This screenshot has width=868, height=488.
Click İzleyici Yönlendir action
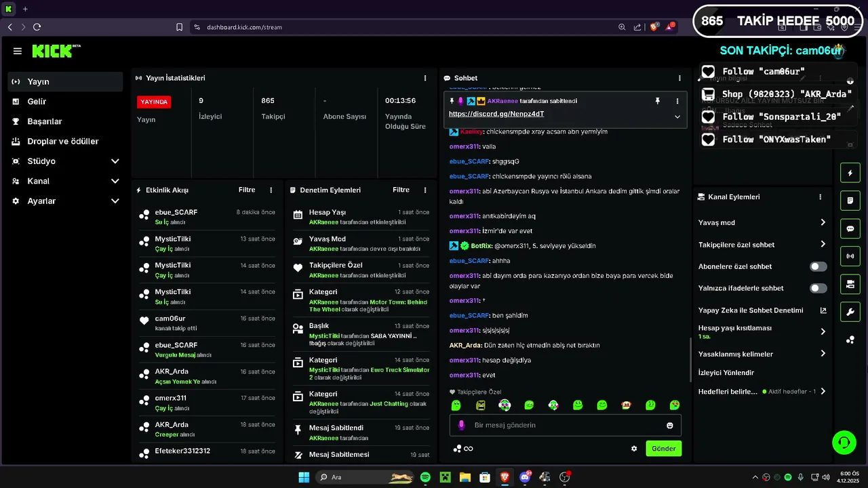(726, 373)
